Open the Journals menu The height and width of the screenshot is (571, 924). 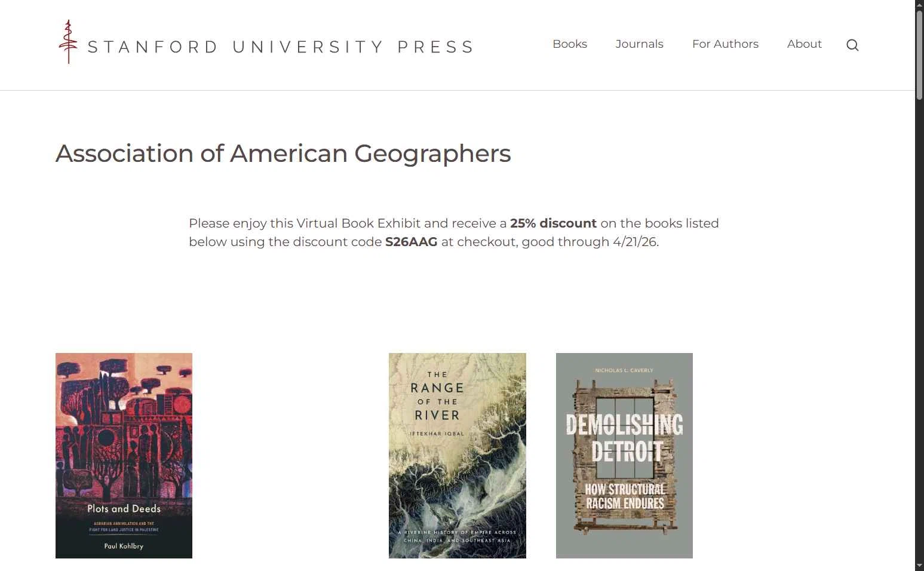coord(639,44)
